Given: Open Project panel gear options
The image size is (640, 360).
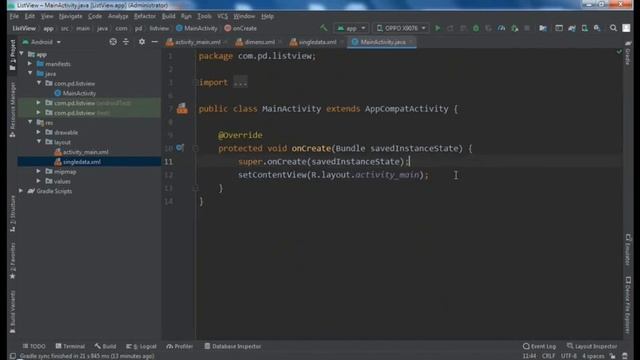Looking at the screenshot, I should [x=142, y=42].
